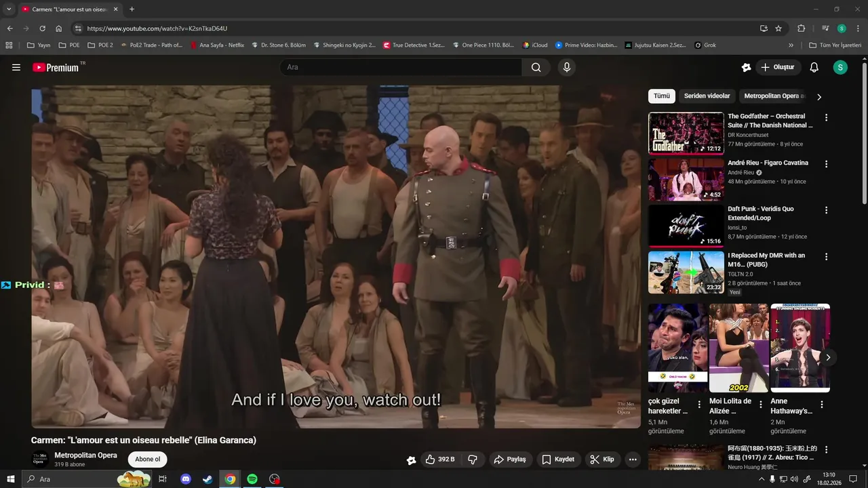Open Anne Hathaway's short thumbnail
868x488 pixels.
pos(800,348)
